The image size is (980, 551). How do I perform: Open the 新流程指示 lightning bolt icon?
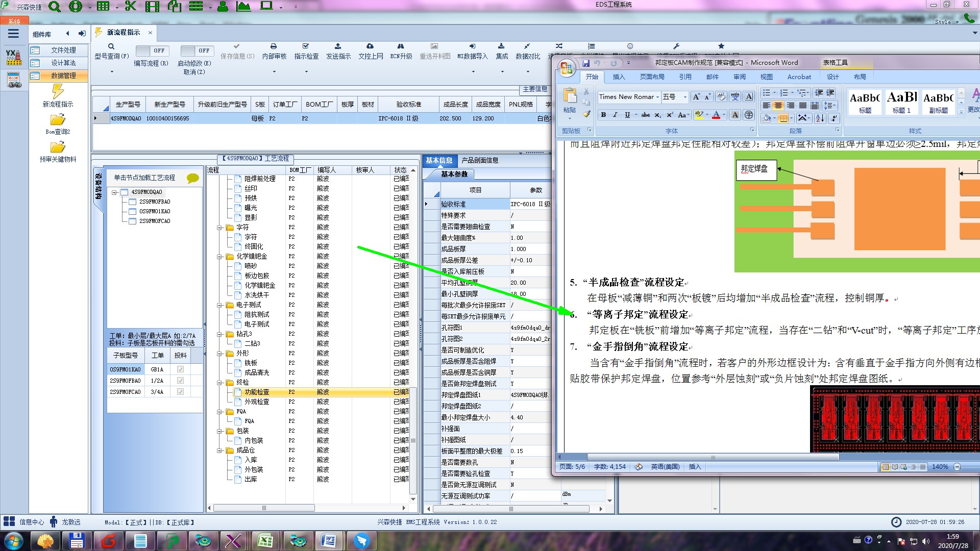pos(58,92)
